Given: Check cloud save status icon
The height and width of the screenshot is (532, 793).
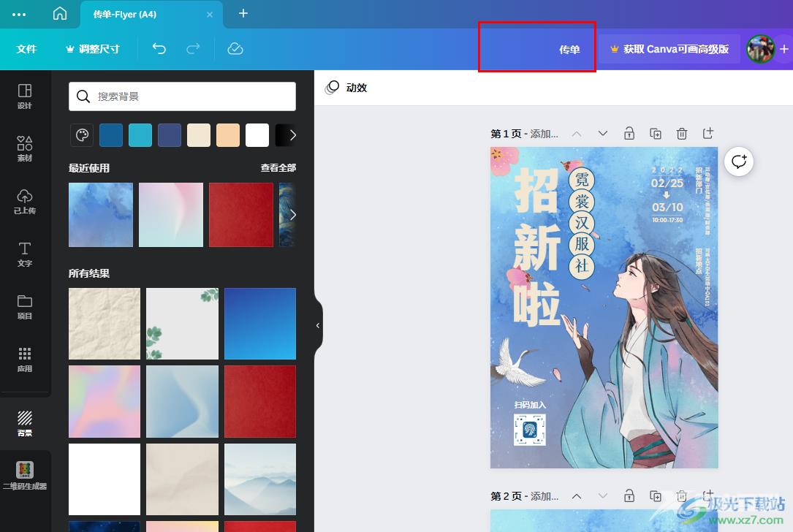Looking at the screenshot, I should (x=235, y=48).
